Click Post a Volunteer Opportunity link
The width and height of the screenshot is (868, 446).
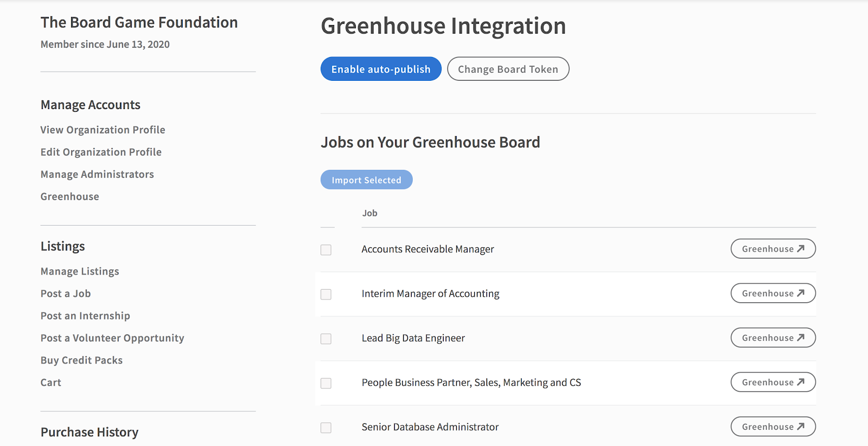click(112, 338)
